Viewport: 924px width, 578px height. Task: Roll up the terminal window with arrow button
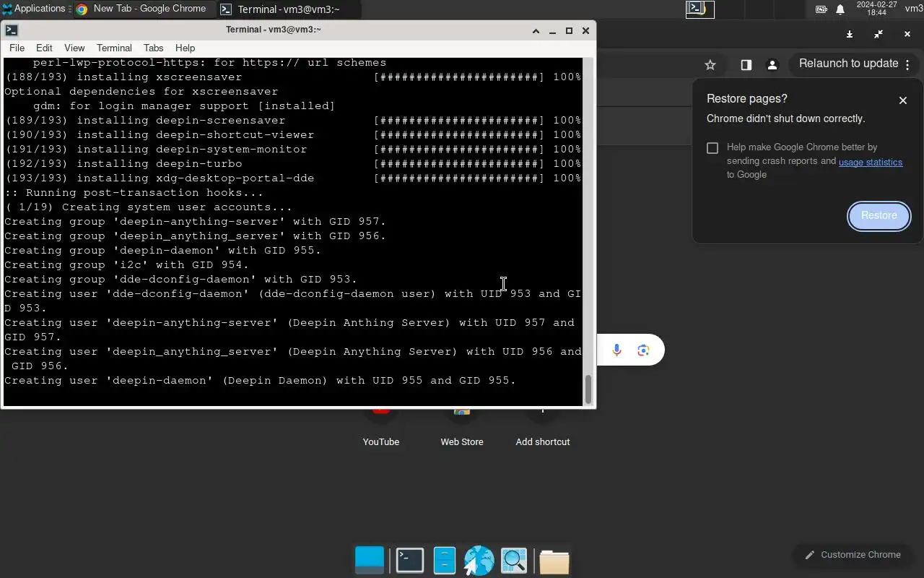[x=536, y=30]
